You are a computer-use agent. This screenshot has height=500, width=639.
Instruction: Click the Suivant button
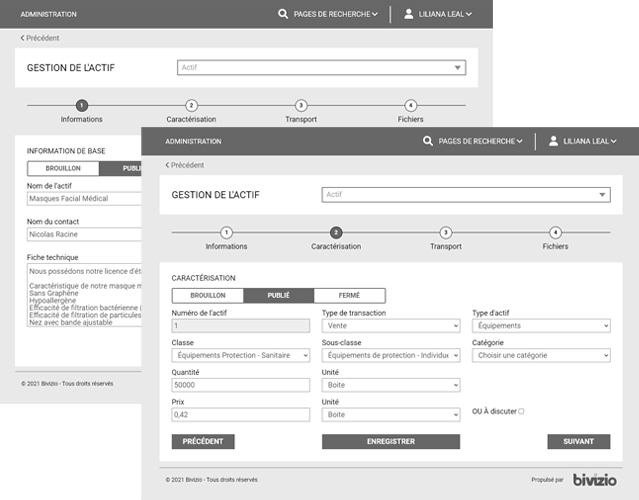[578, 441]
